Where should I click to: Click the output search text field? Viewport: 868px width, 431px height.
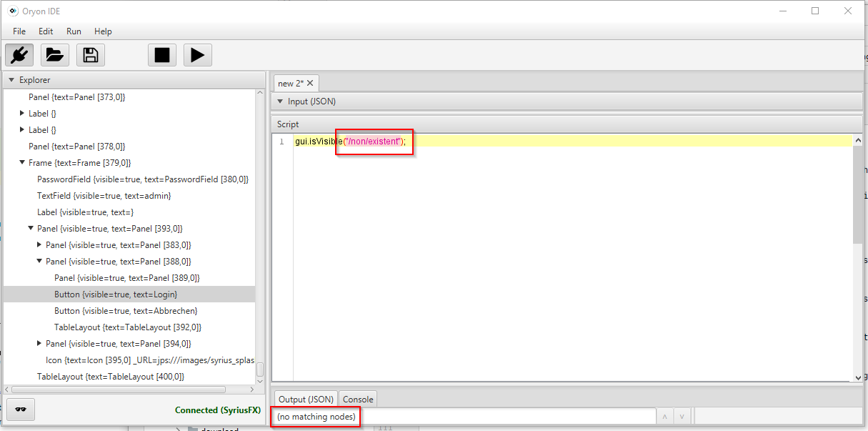click(500, 417)
